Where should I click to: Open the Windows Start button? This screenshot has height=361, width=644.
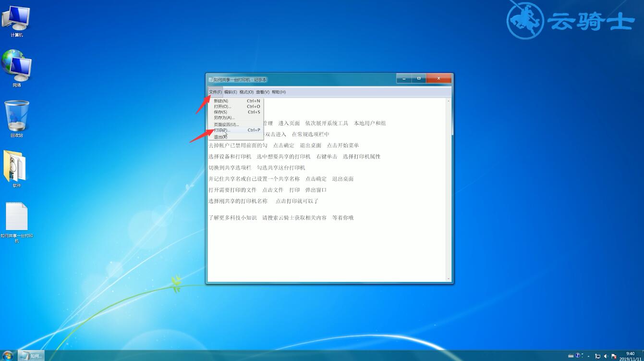(8, 356)
